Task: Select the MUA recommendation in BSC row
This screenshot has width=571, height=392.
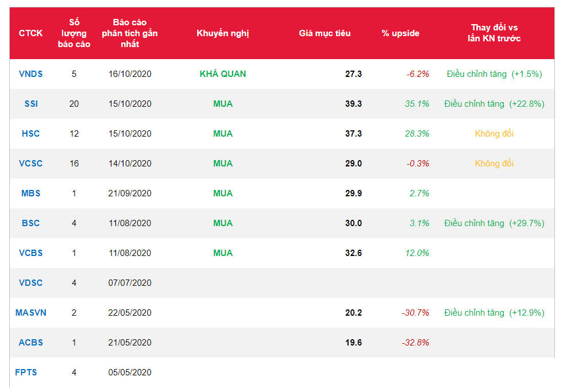Action: (x=222, y=223)
